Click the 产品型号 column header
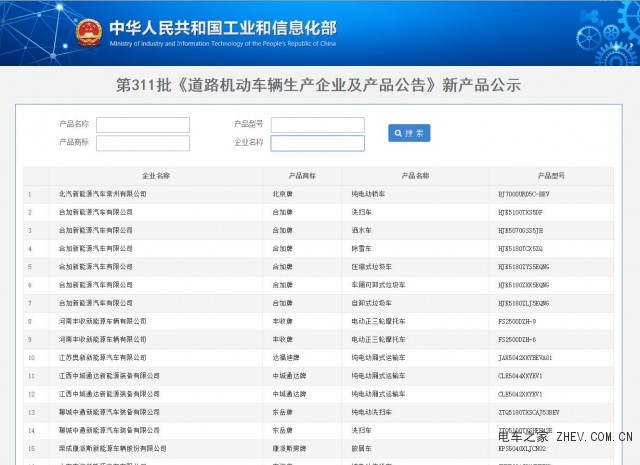The image size is (640, 465). [x=551, y=176]
